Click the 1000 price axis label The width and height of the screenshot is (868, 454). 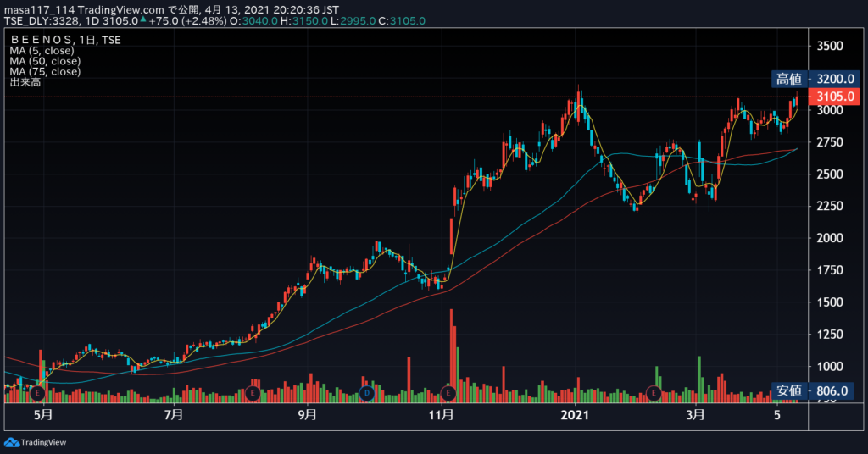(x=830, y=366)
